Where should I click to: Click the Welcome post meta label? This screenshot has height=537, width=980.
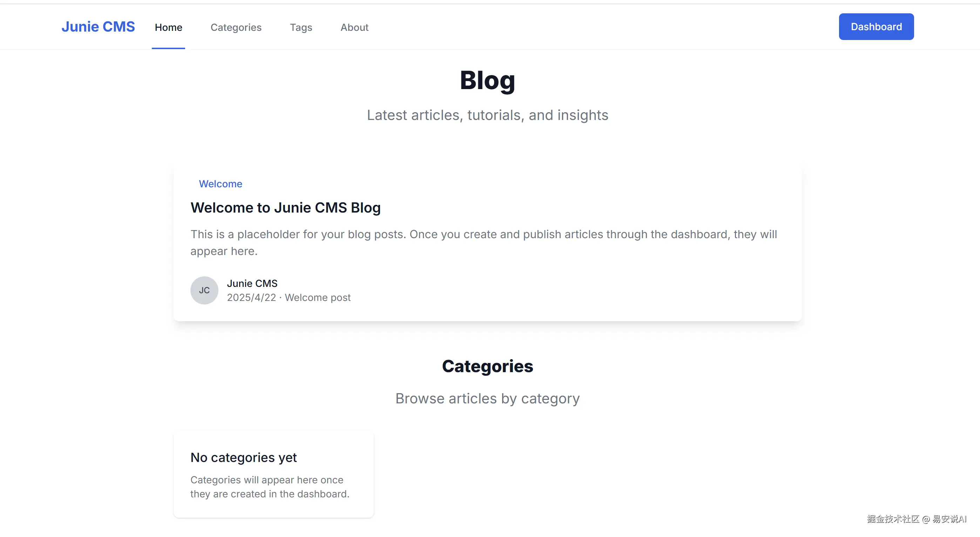(x=318, y=298)
